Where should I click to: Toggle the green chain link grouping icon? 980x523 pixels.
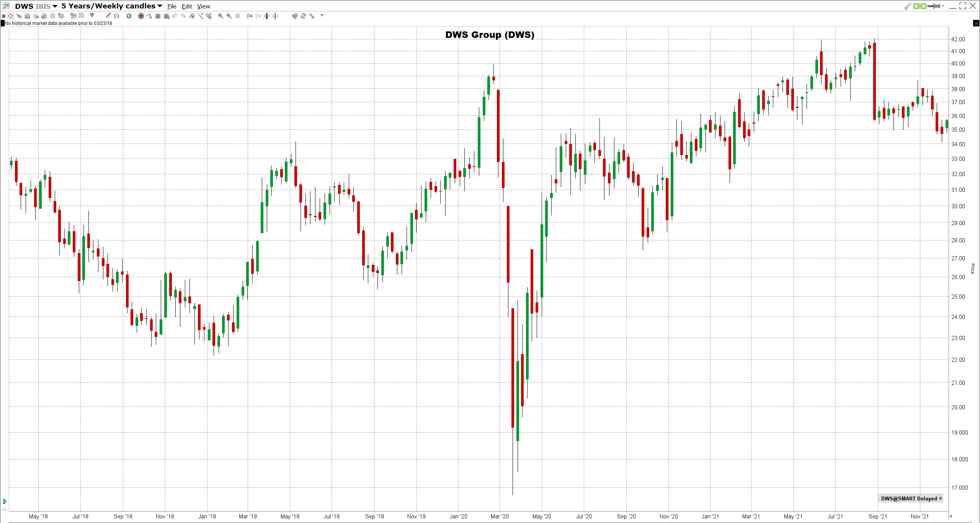pyautogui.click(x=920, y=6)
